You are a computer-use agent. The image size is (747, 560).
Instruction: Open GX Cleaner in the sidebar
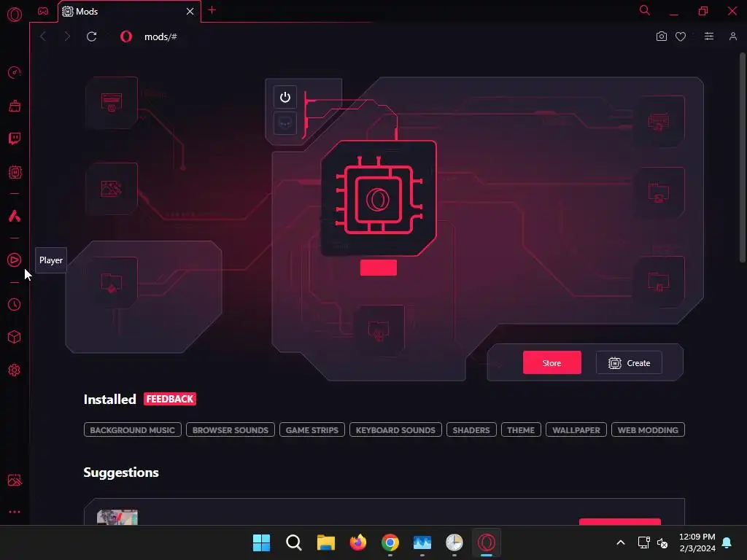(15, 106)
